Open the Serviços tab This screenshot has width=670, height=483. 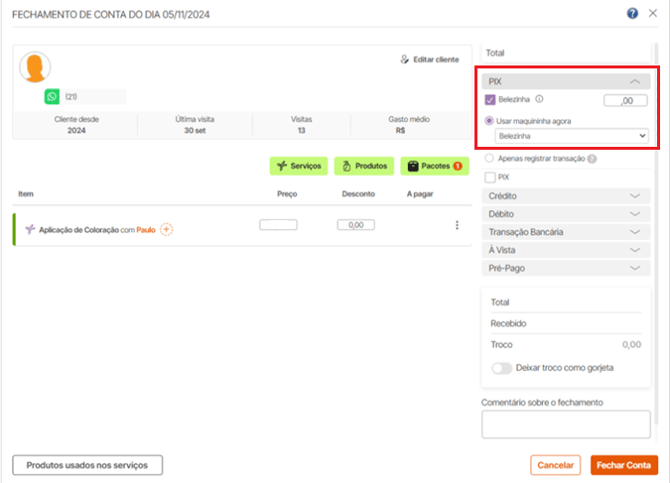tap(299, 166)
